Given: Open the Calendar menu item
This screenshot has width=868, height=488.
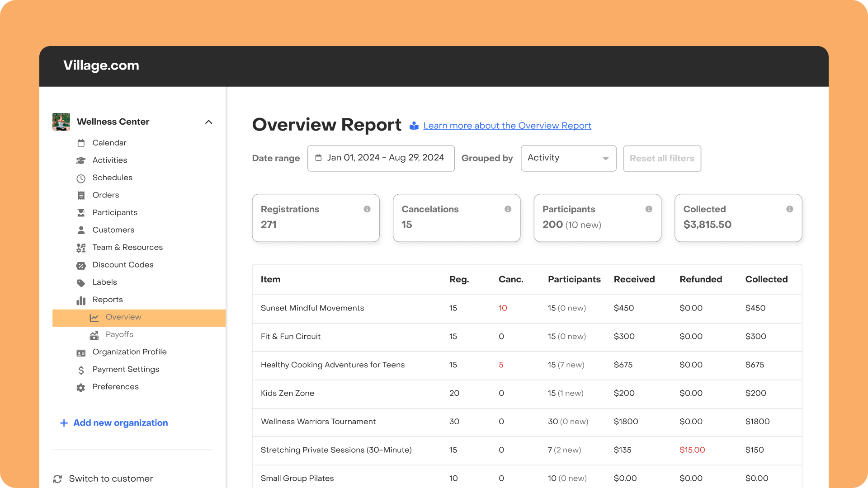Looking at the screenshot, I should (109, 143).
